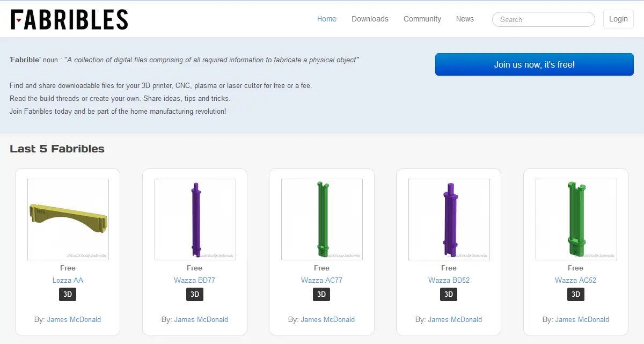
Task: Open the Lozza AA model thumbnail
Action: coord(68,219)
